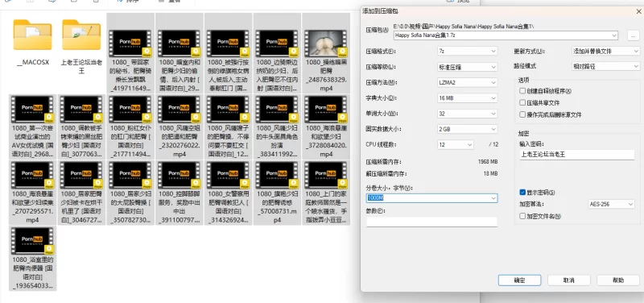The height and width of the screenshot is (303, 644).
Task: Open dictionary size dropdown showing 16 MB
Action: tap(468, 98)
